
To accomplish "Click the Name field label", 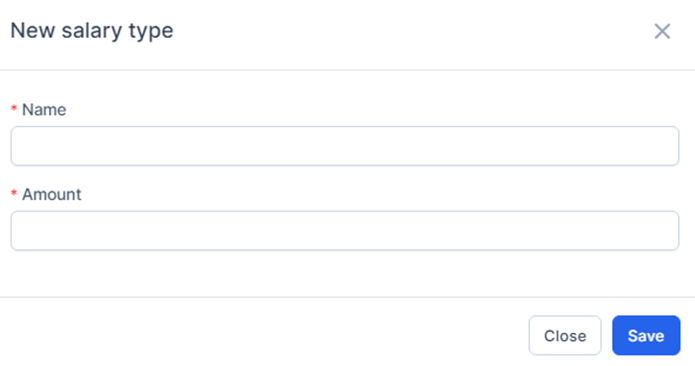I will point(44,109).
